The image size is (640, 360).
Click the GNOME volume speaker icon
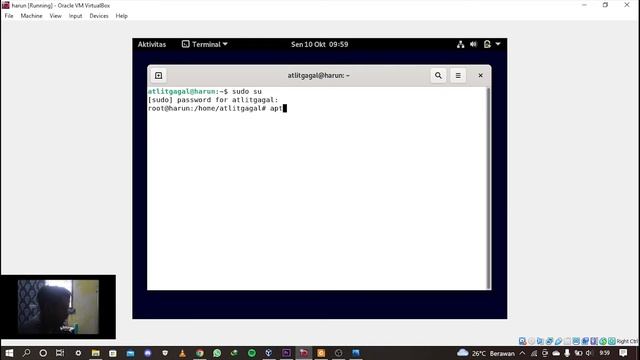(x=473, y=44)
